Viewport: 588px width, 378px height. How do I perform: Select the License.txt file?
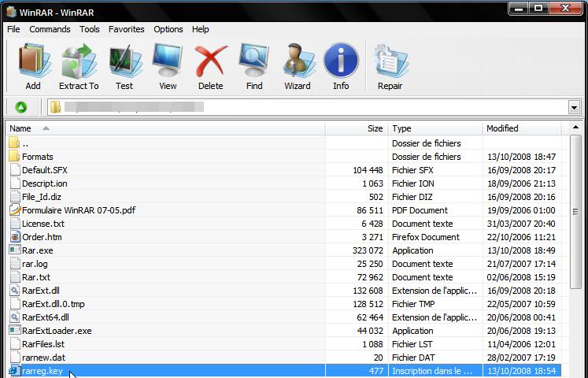tap(43, 224)
